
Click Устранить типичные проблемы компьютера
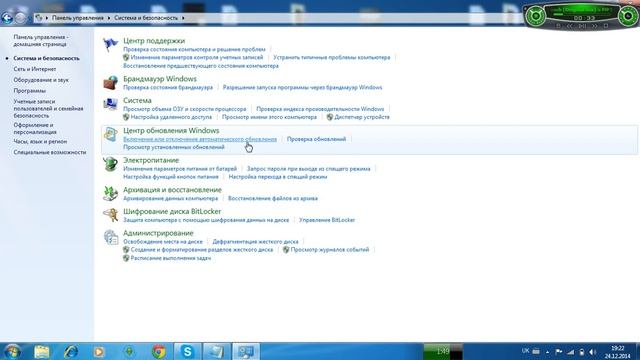[x=331, y=58]
